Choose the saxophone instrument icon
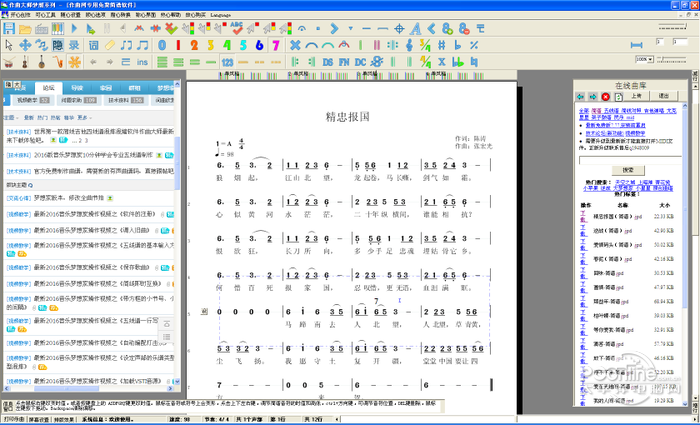Image resolution: width=700 pixels, height=425 pixels. [x=58, y=62]
